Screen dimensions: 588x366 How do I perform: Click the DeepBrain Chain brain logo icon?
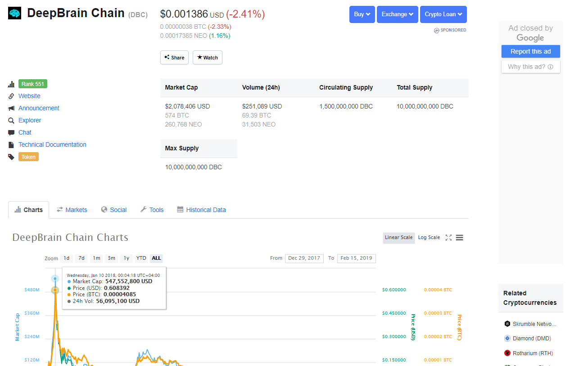pyautogui.click(x=15, y=14)
